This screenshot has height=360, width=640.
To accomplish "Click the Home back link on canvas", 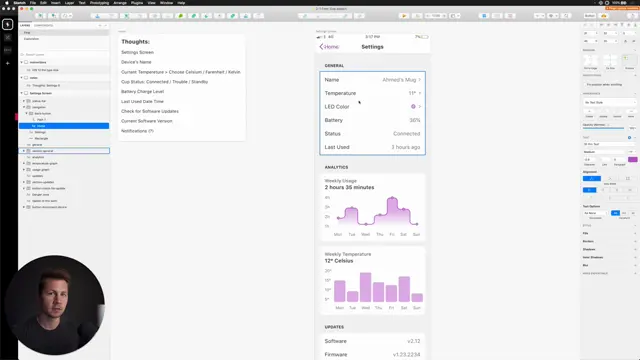I will 329,47.
